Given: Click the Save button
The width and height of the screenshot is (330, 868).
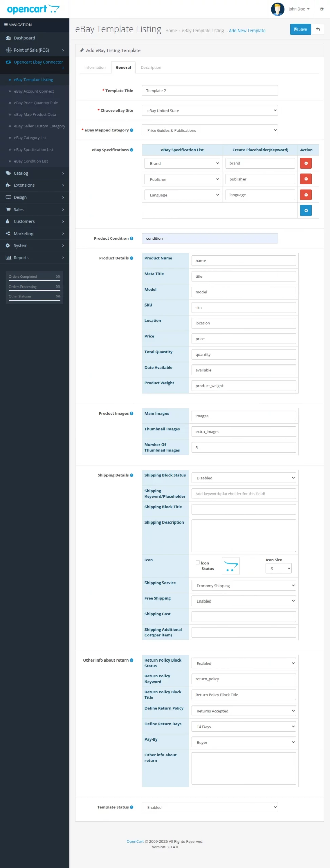Looking at the screenshot, I should pos(300,29).
